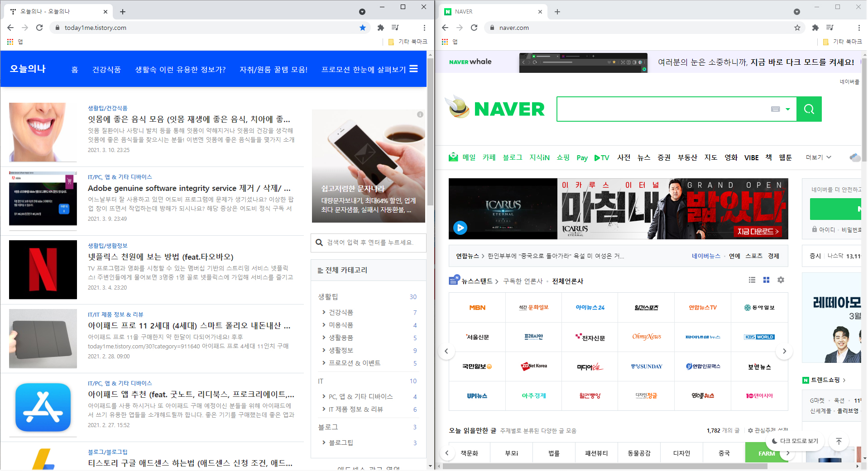This screenshot has height=471, width=868.
Task: Open hamburger menu on 오늘의나 blog header
Action: point(413,69)
